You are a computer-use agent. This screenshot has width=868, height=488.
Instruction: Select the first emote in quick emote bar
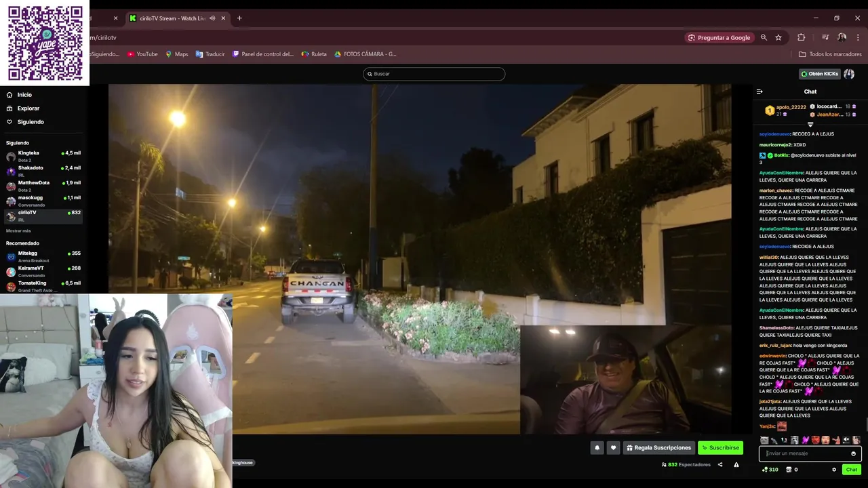pos(764,440)
